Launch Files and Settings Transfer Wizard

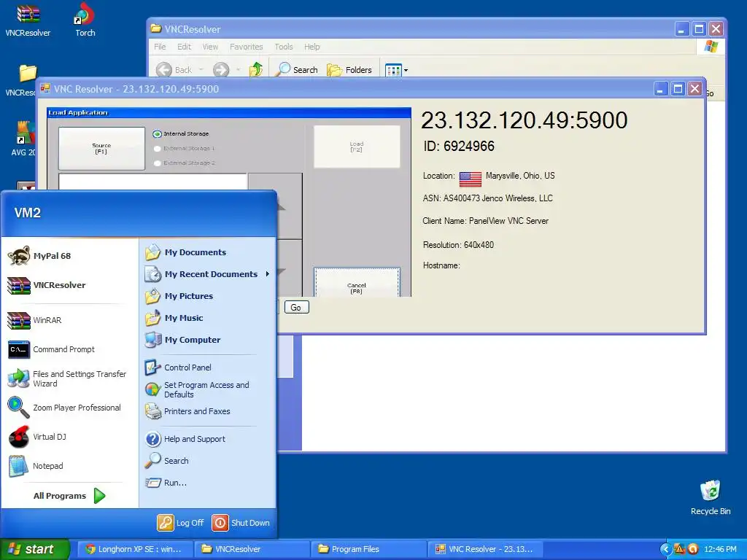point(67,378)
